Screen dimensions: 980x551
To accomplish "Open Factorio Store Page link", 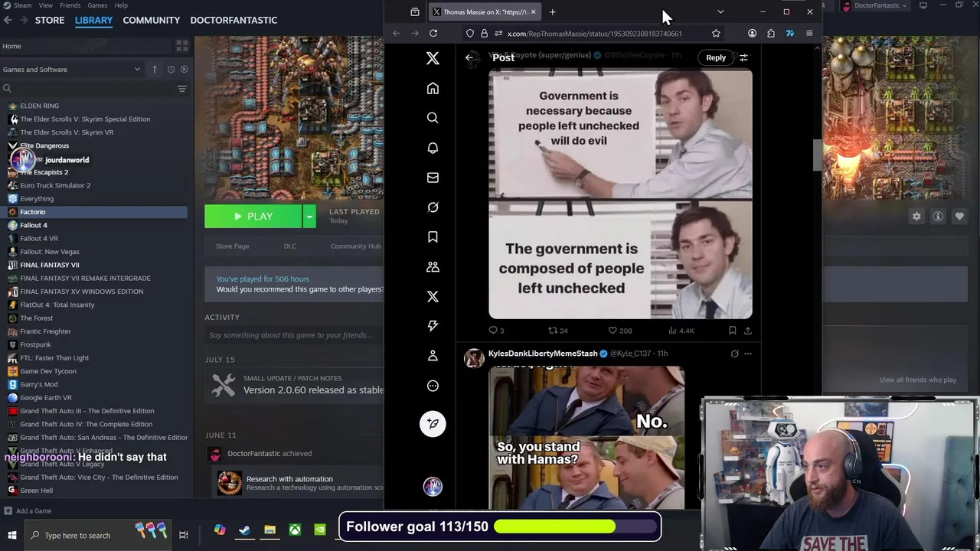I will [232, 246].
